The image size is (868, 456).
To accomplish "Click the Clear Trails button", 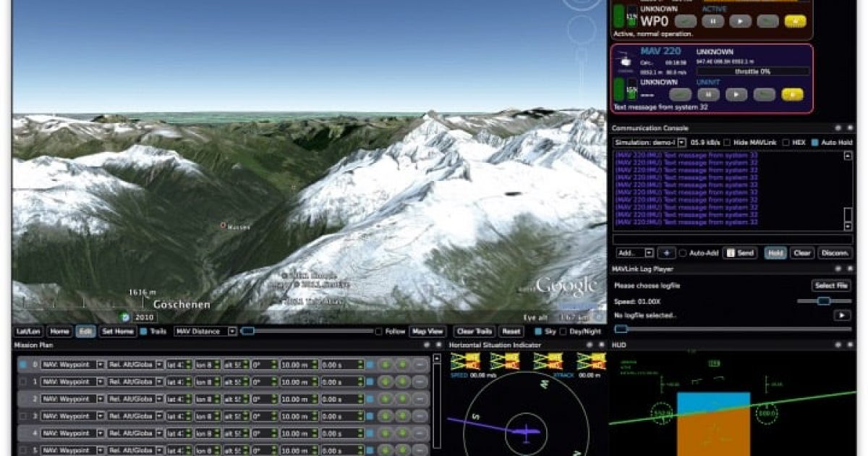I will 475,332.
